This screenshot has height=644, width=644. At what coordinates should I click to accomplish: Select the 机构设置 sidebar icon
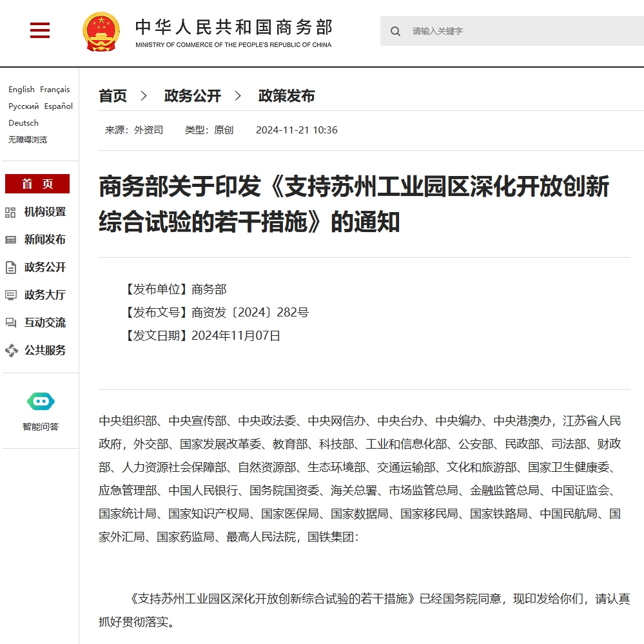coord(11,211)
